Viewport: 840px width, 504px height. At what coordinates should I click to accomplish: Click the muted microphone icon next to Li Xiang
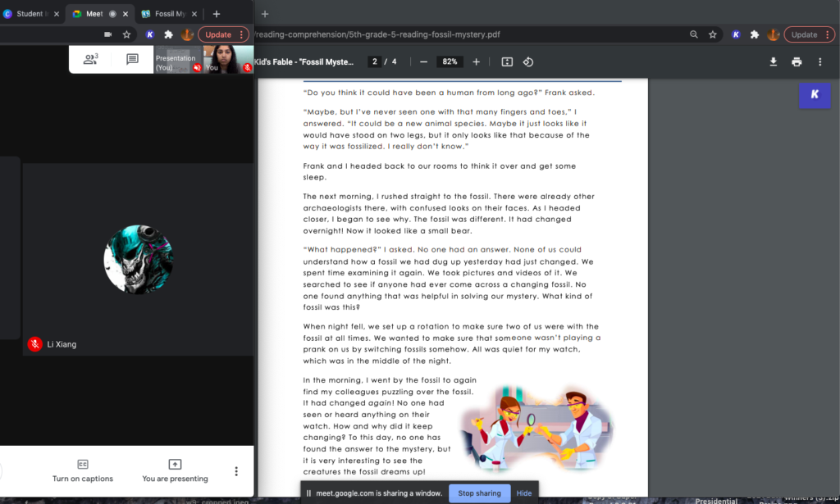click(34, 344)
